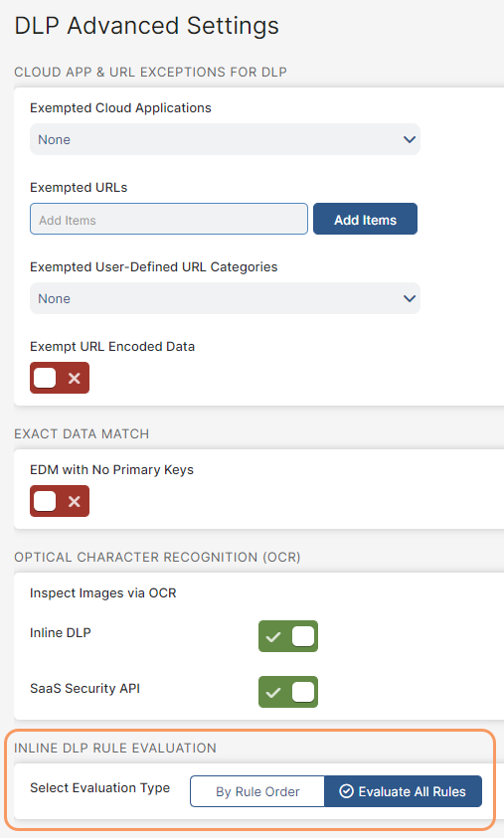Click the checkmark circle icon in Evaluate All Rules
The image size is (504, 838).
tap(346, 791)
